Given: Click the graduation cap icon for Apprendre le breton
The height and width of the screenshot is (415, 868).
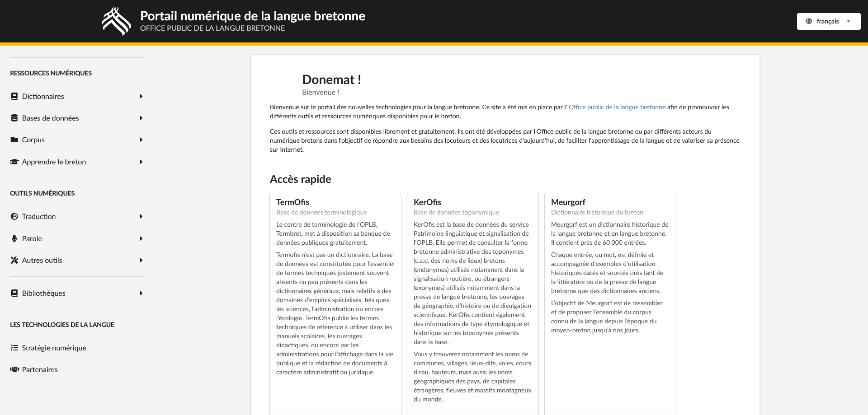Looking at the screenshot, I should 14,162.
